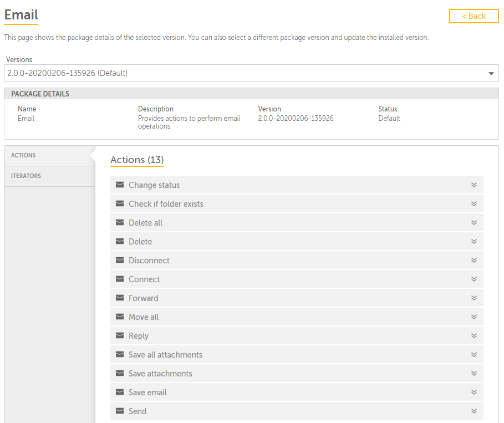
Task: Click the envelope icon beside Delete all
Action: tap(120, 222)
